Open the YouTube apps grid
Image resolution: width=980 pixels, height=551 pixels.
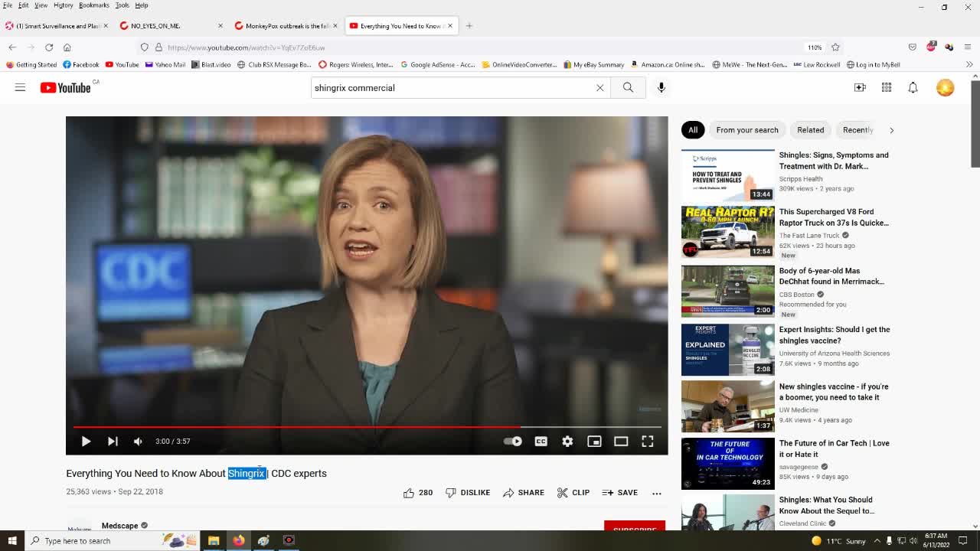[x=887, y=88]
